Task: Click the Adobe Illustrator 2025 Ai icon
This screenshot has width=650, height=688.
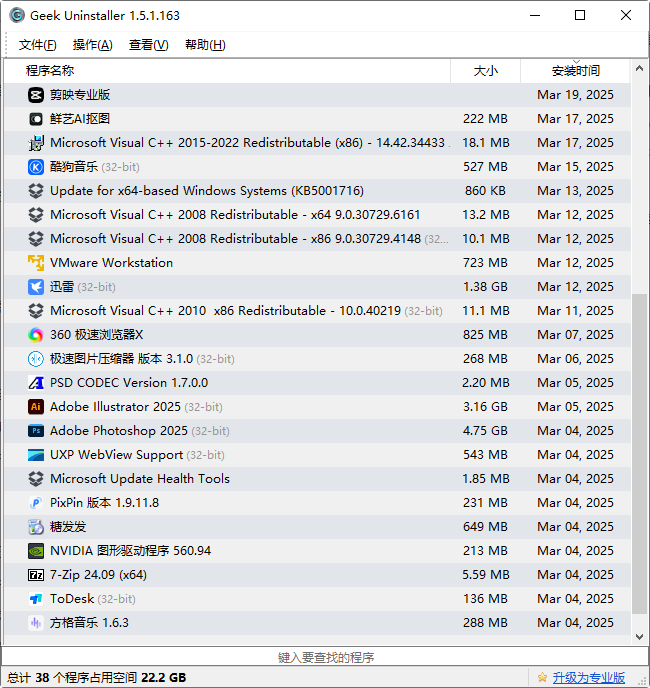Action: (36, 407)
